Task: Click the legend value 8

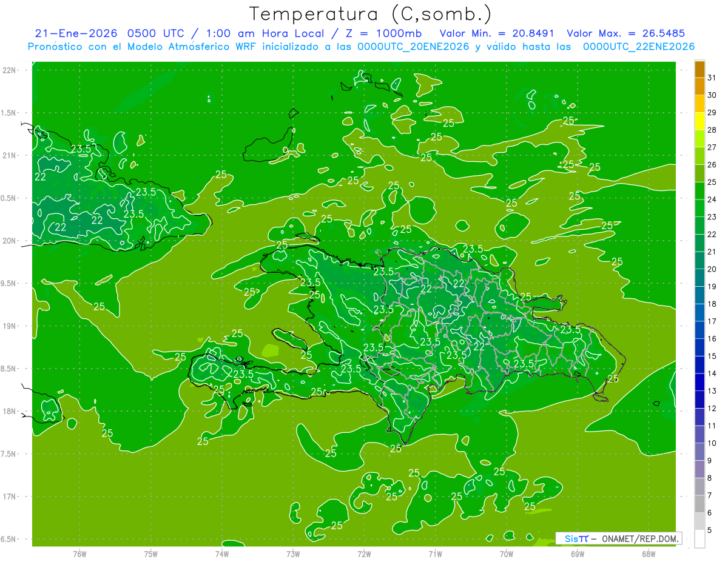Action: tap(710, 478)
